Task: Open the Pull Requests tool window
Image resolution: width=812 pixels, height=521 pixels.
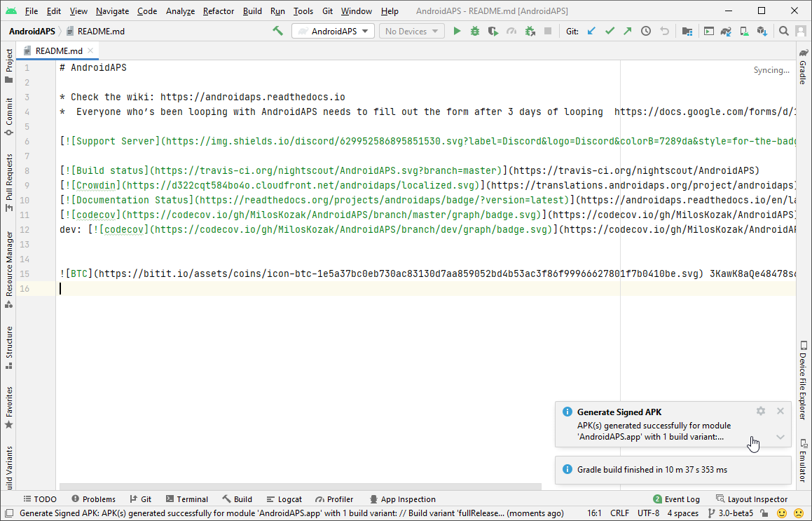Action: point(8,182)
